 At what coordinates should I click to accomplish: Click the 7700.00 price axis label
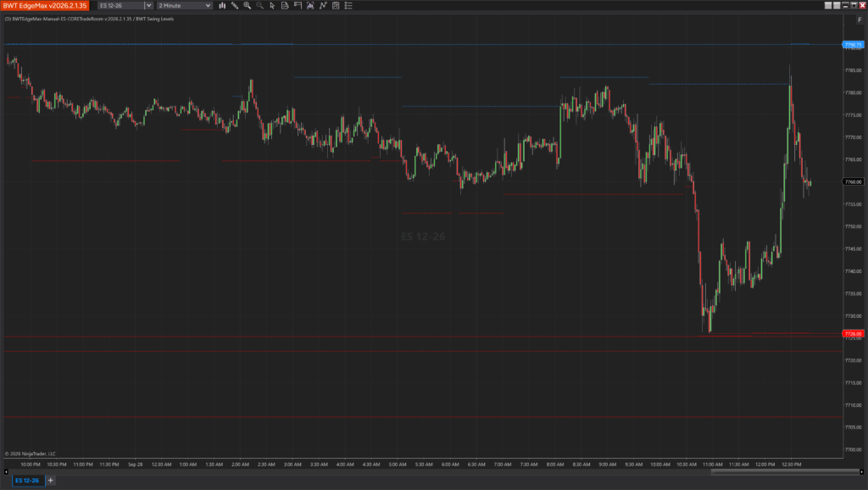pos(853,449)
